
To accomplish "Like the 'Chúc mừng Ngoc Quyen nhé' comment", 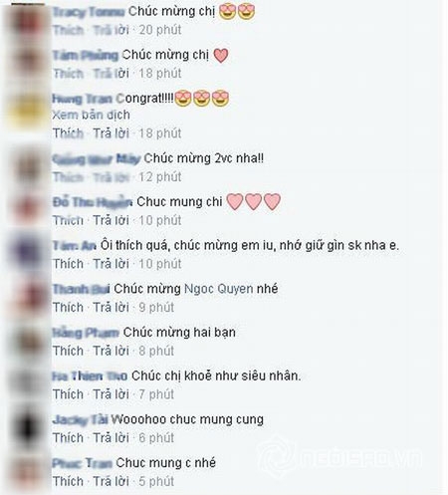I will [68, 308].
